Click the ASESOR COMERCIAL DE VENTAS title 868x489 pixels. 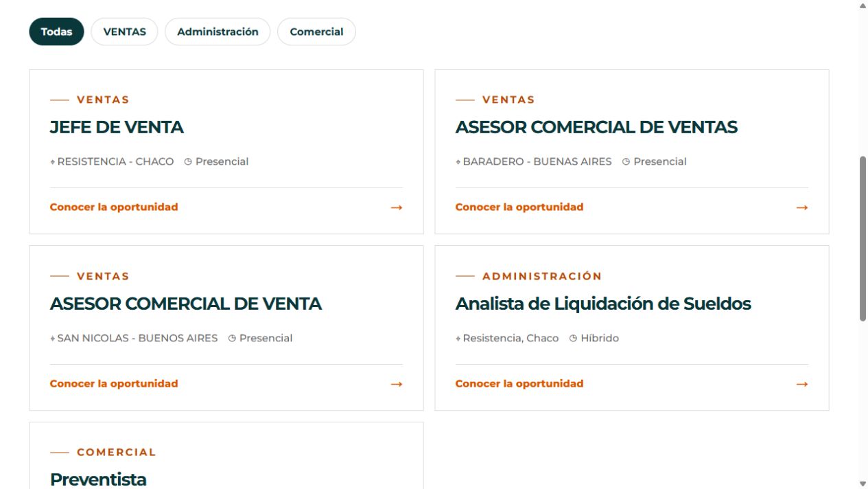(x=596, y=127)
